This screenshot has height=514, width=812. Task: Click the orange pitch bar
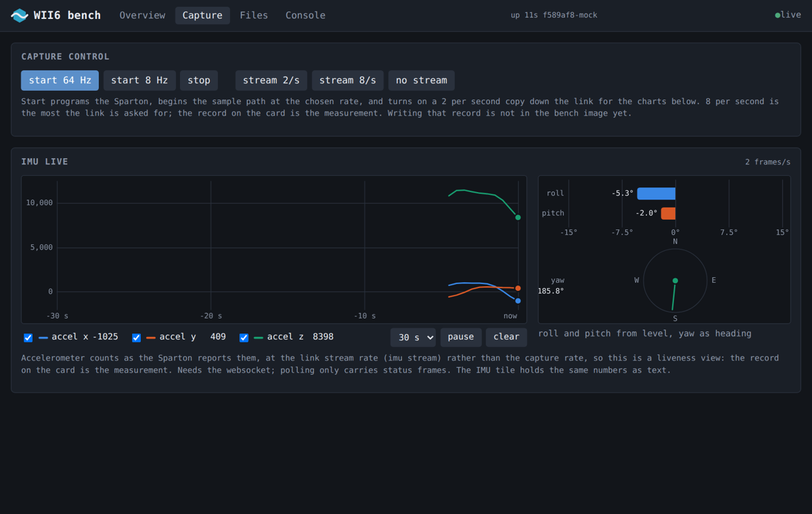(668, 213)
